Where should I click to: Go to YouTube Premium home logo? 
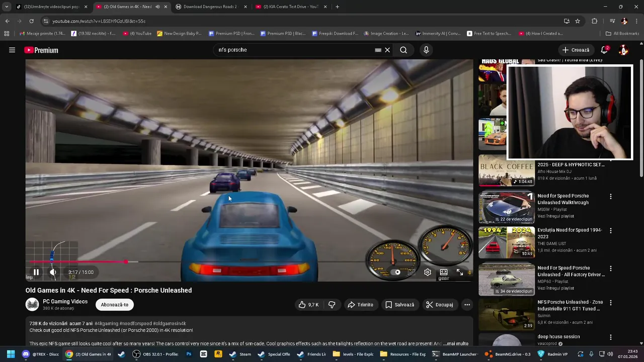(41, 50)
